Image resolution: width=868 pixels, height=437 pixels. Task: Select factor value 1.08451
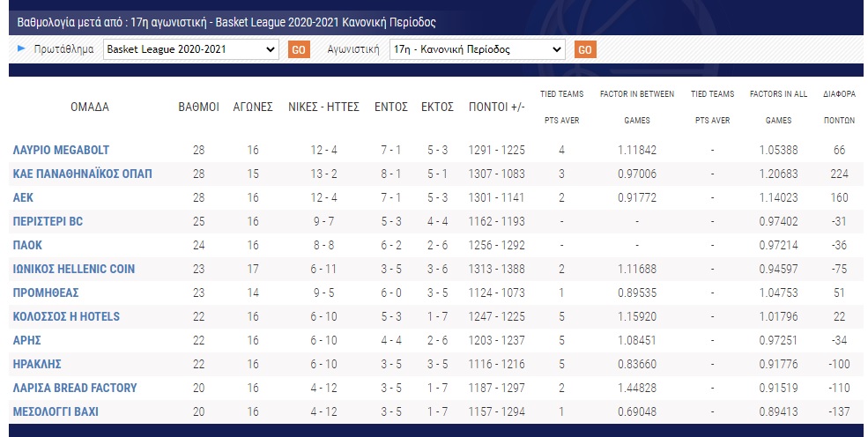(x=637, y=340)
